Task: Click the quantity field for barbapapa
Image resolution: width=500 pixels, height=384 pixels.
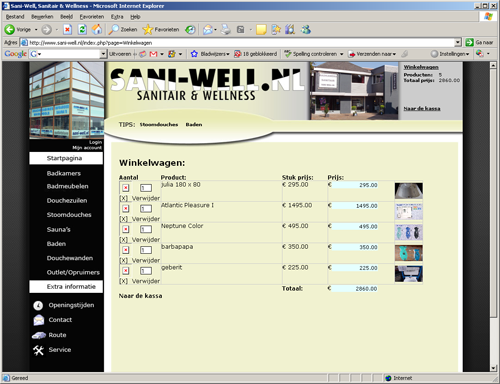Action: 146,250
